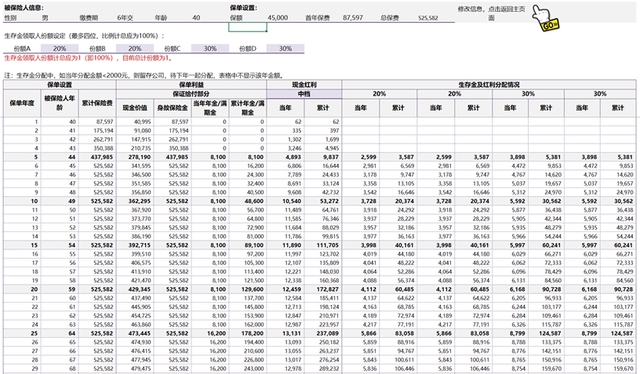Click the 累计保险费 column header
Screen dimensions: 640x374
click(x=97, y=103)
